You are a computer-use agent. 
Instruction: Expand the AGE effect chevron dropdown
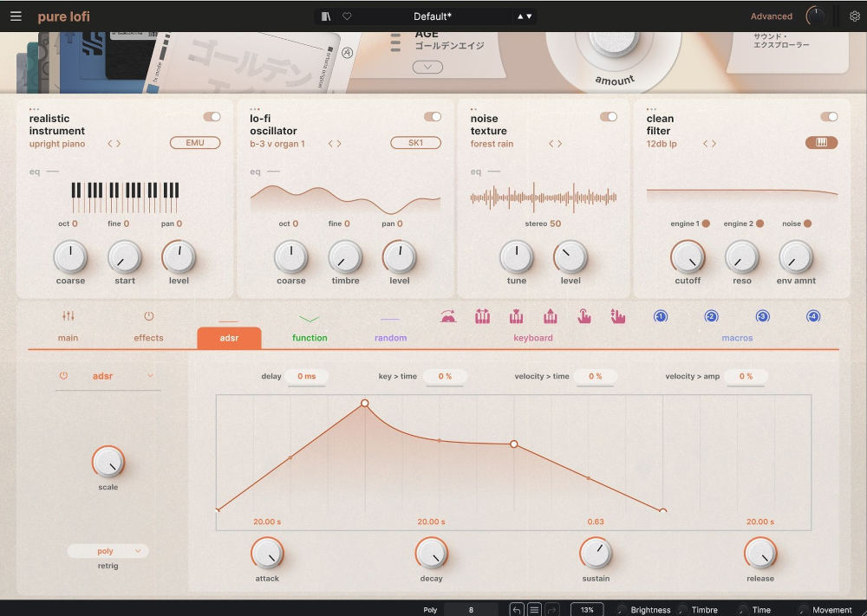(427, 68)
